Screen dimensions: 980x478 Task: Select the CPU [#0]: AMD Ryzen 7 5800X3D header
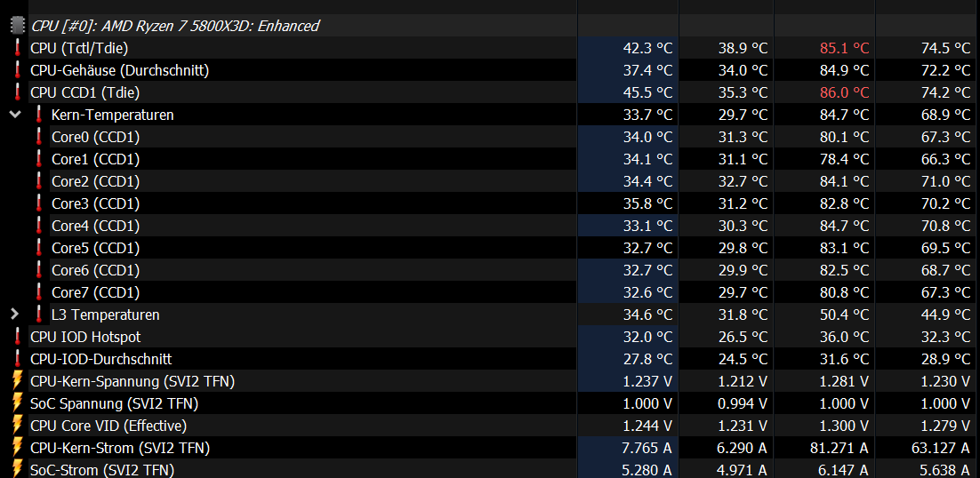tap(175, 26)
